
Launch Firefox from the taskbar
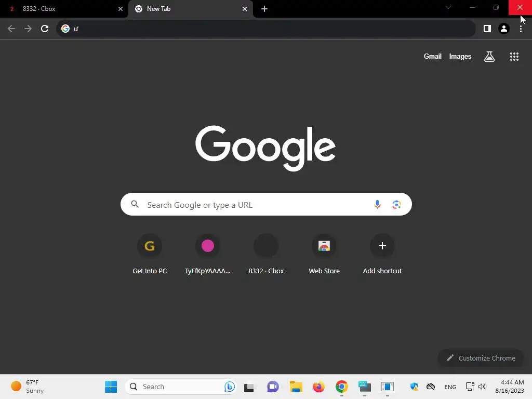point(318,387)
